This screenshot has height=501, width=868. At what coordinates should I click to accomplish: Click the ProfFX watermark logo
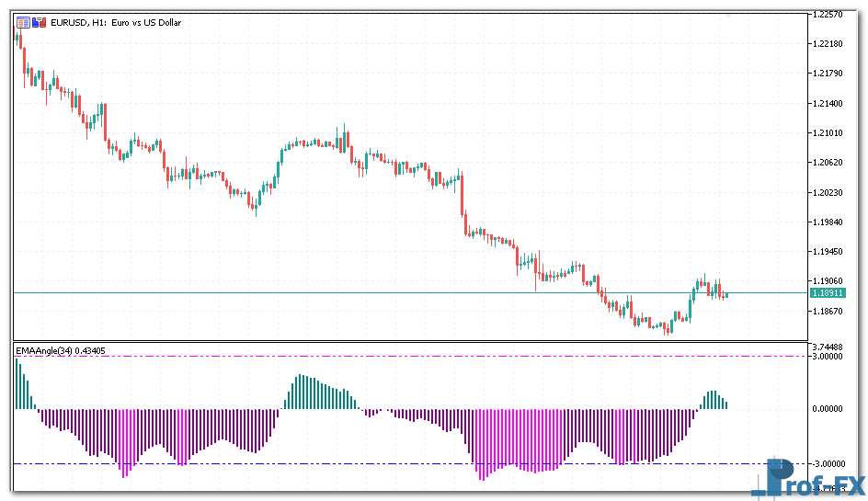(x=809, y=478)
